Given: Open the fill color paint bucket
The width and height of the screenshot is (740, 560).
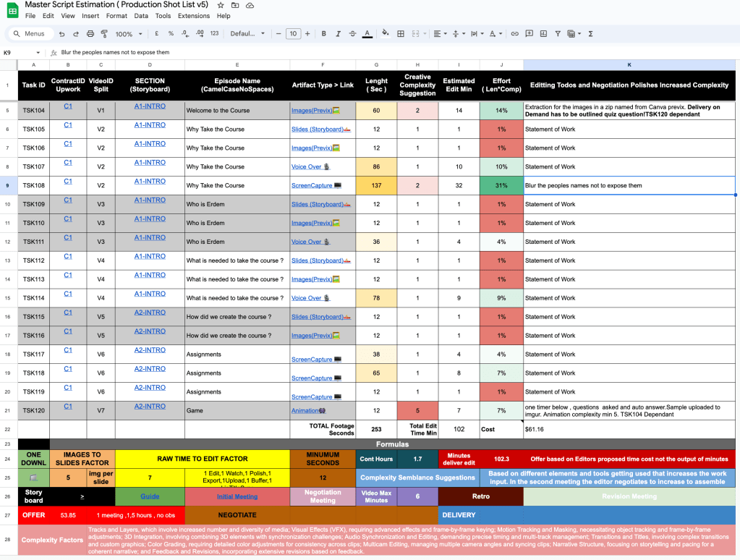Looking at the screenshot, I should tap(386, 33).
